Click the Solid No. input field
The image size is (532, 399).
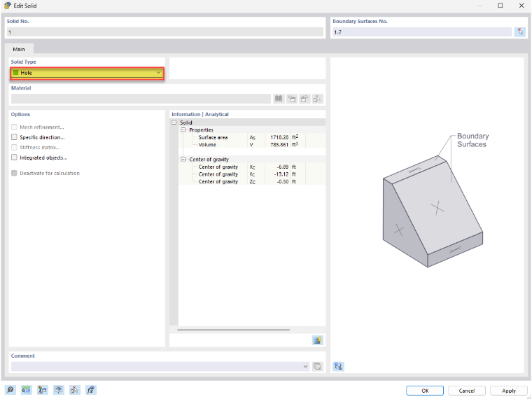165,32
